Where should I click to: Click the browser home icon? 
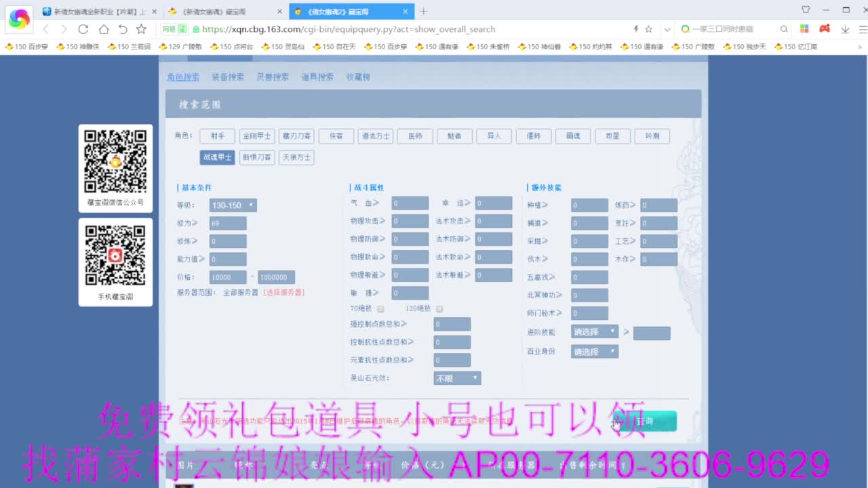coord(103,29)
